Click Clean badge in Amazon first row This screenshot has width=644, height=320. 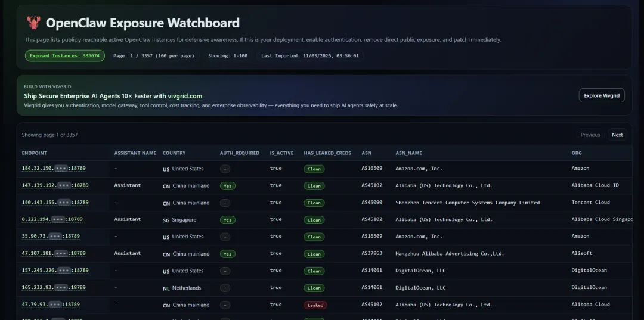click(314, 169)
